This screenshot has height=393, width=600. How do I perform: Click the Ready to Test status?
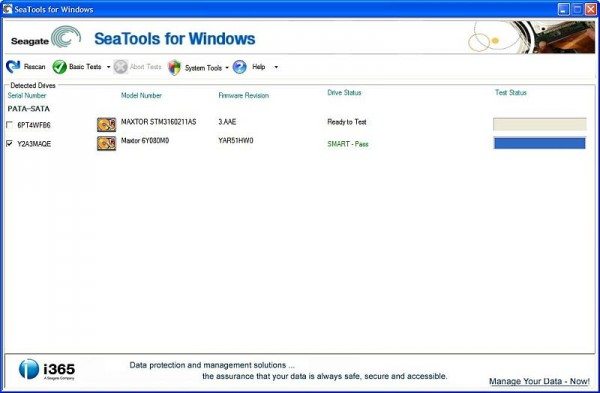[347, 122]
